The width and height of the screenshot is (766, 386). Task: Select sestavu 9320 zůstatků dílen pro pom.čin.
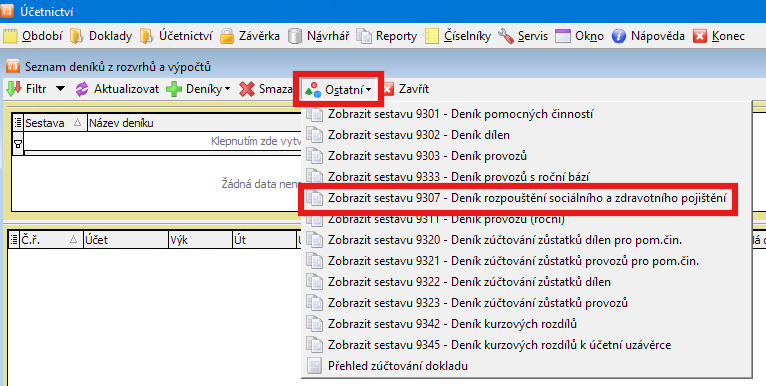(x=527, y=240)
